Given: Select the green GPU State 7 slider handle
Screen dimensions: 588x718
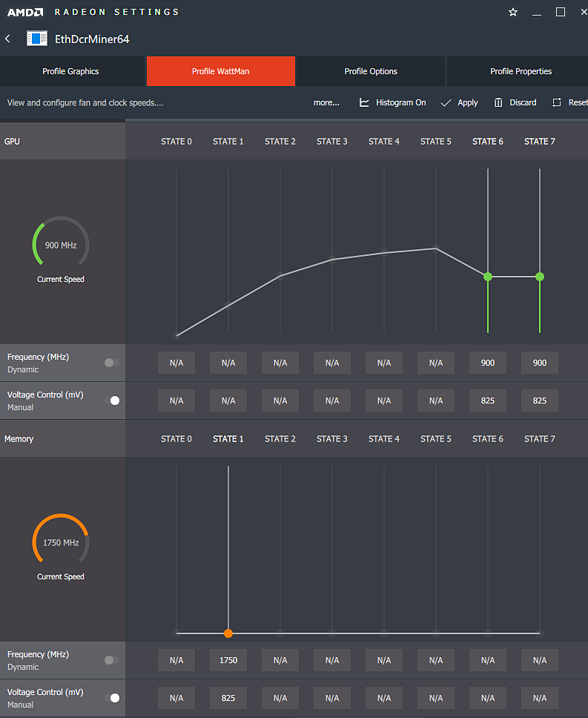Looking at the screenshot, I should click(x=540, y=277).
